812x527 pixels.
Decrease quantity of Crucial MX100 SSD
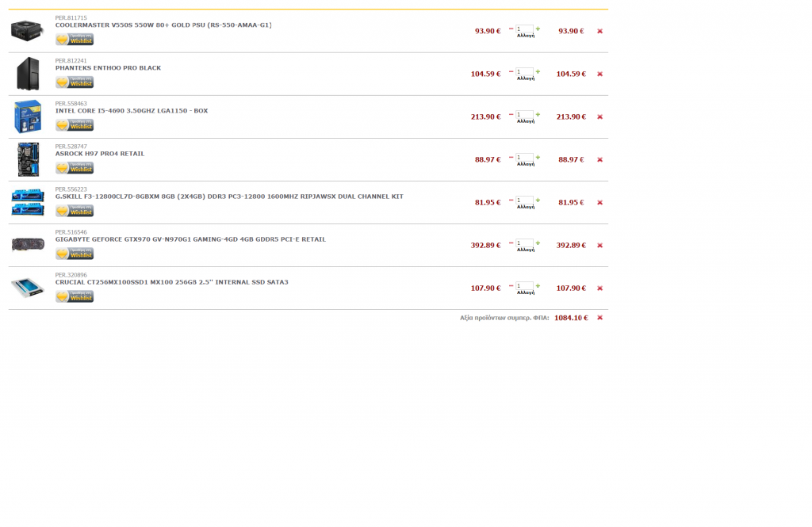[x=511, y=285]
